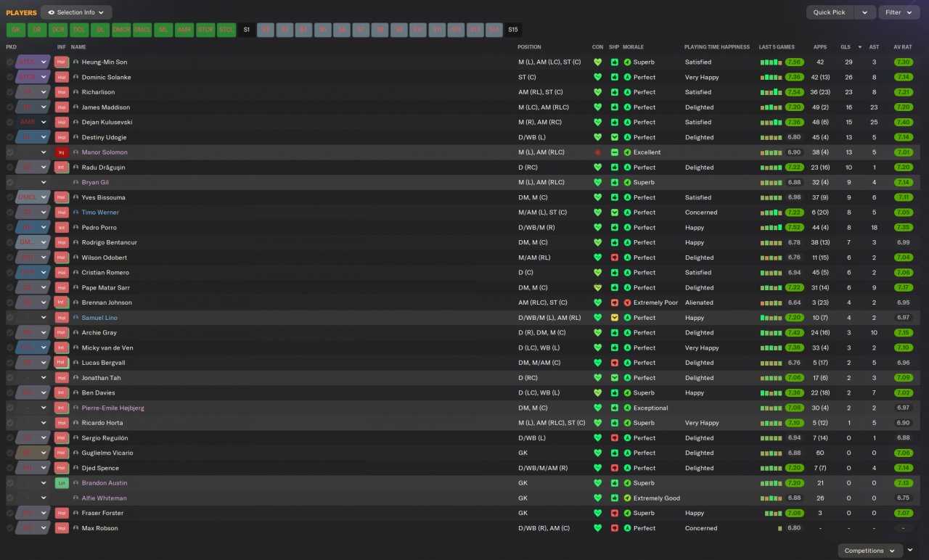Select the DMCR position slot button
The height and width of the screenshot is (560, 929).
tap(121, 30)
